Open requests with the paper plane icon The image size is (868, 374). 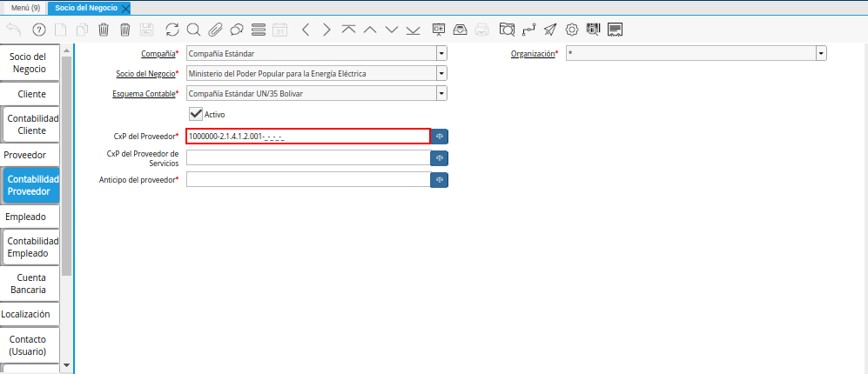(x=549, y=30)
